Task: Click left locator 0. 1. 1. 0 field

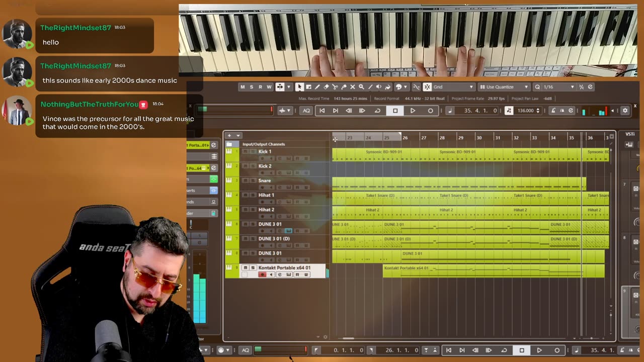Action: pyautogui.click(x=348, y=350)
